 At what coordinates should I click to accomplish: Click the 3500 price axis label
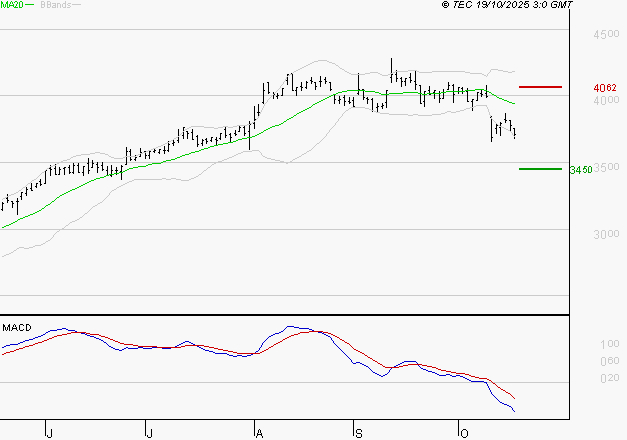[606, 167]
